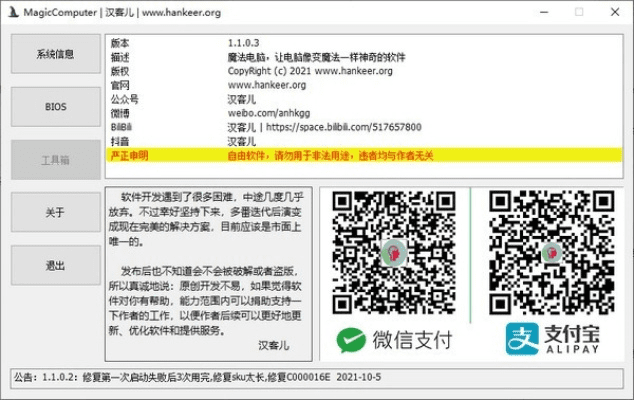
Task: Open the 系统信息 section
Action: (x=56, y=54)
